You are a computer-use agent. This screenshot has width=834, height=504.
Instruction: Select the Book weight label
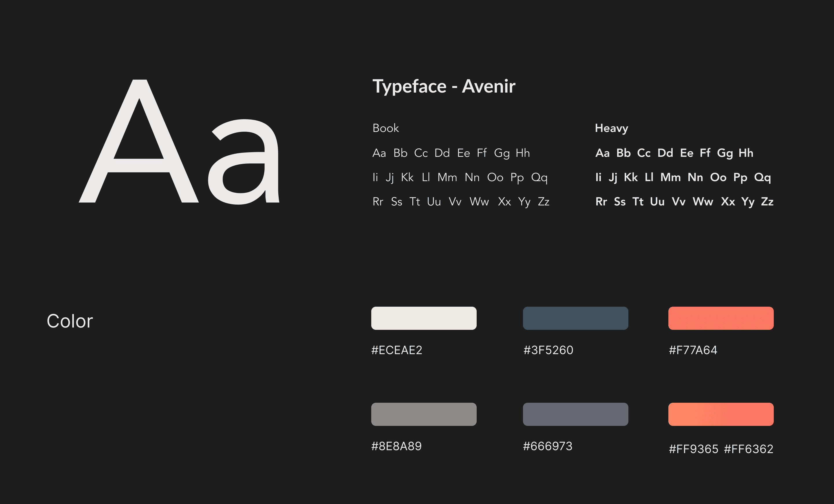pyautogui.click(x=385, y=128)
